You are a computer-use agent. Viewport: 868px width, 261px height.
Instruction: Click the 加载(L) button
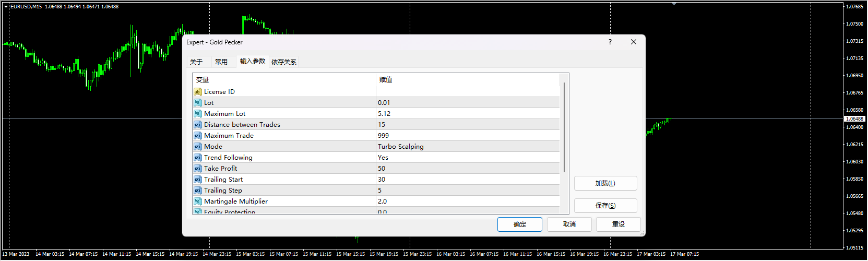[x=605, y=183]
